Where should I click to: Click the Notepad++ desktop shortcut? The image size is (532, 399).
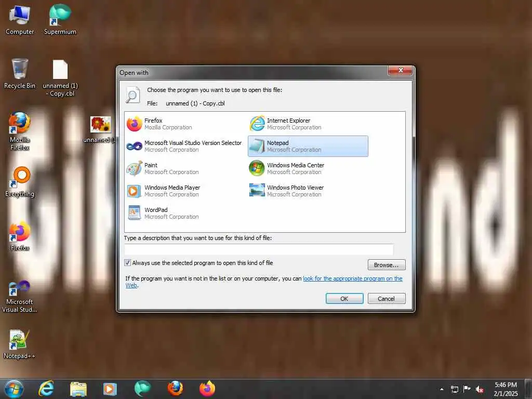tap(19, 344)
